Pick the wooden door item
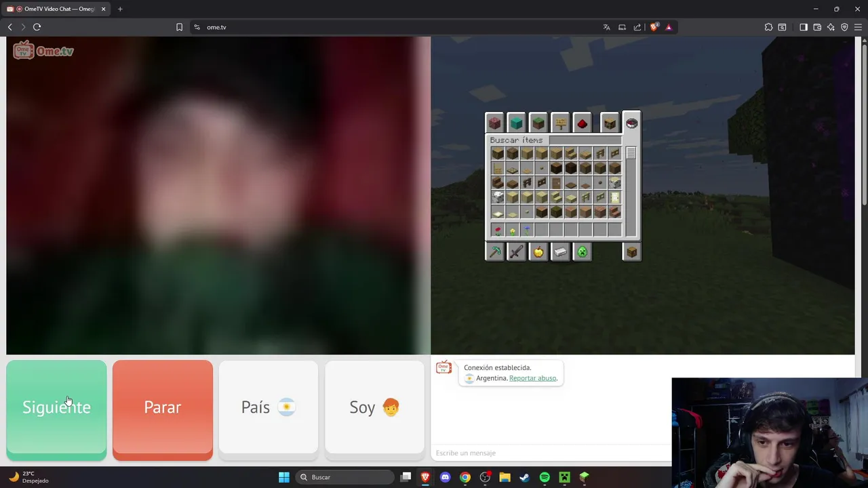 click(556, 182)
